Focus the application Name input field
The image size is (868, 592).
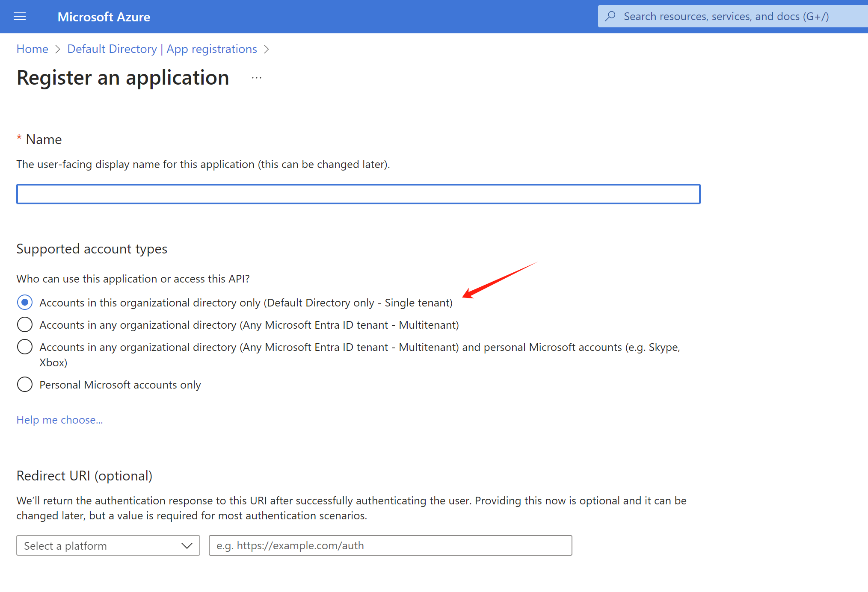coord(358,194)
